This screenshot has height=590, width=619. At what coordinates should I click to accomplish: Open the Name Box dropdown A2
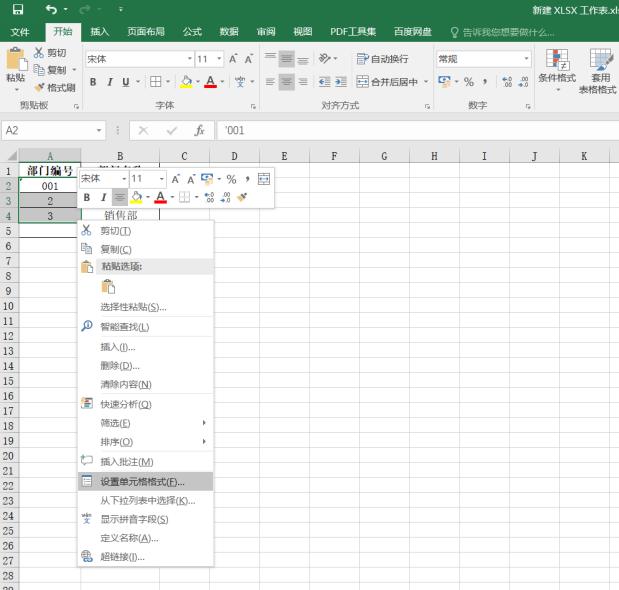pos(99,130)
